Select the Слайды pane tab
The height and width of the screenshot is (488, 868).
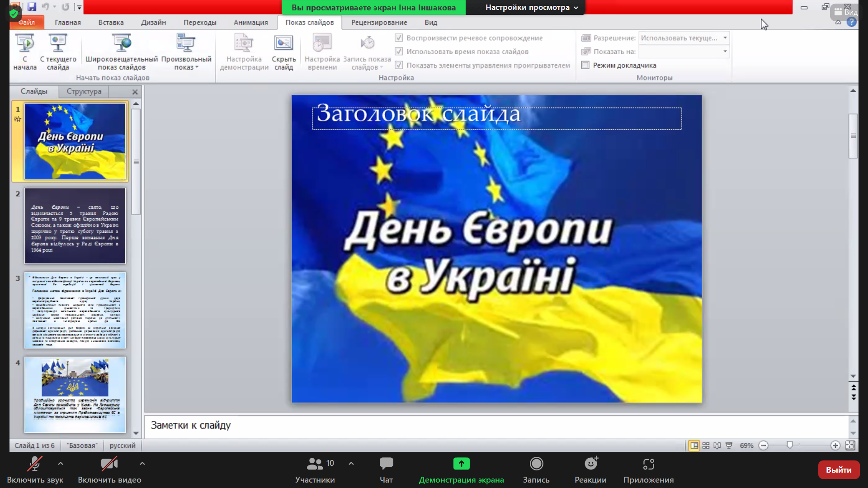tap(34, 91)
